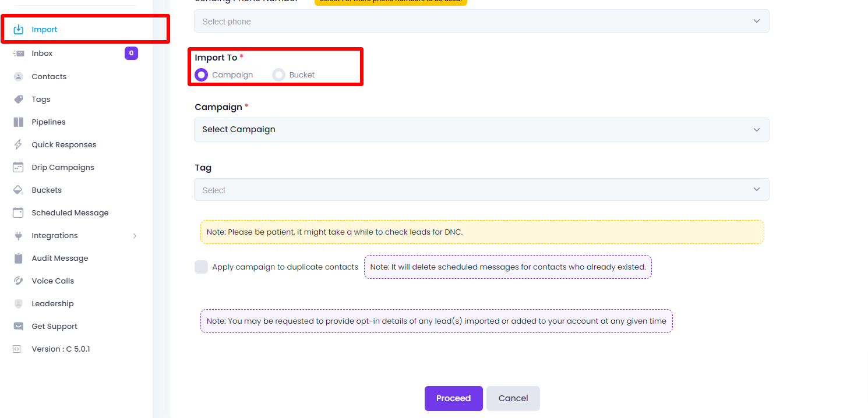The image size is (868, 418).
Task: Click the Proceed button
Action: click(453, 398)
